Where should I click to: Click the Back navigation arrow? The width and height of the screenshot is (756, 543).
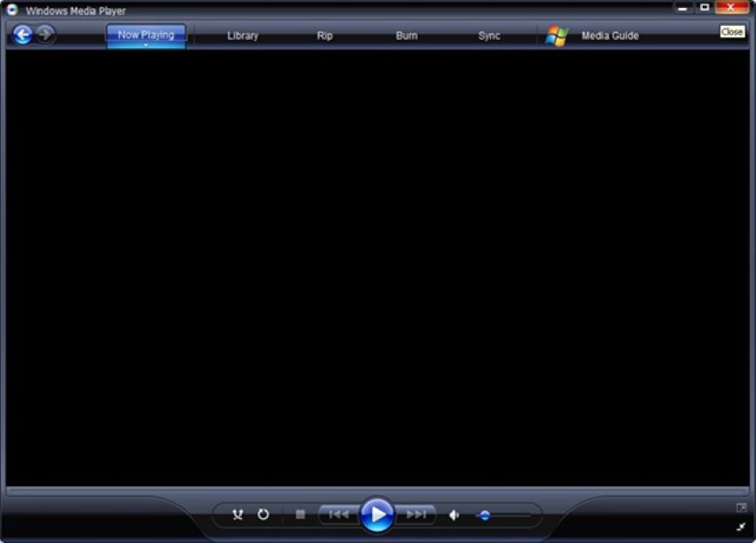click(22, 35)
